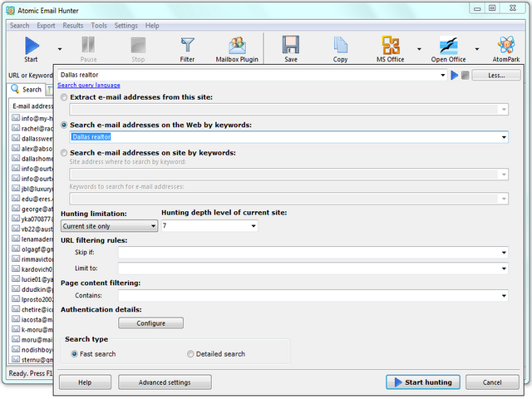Open the Export menu
The height and width of the screenshot is (399, 532).
(x=46, y=26)
